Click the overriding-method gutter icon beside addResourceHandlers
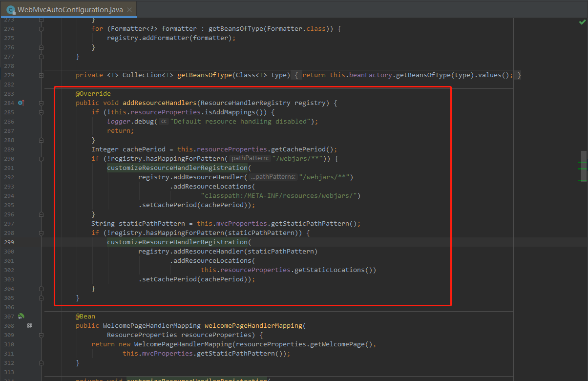588x381 pixels. pos(21,103)
